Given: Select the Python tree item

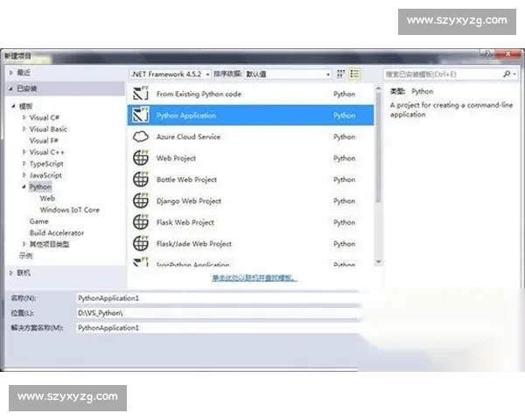Looking at the screenshot, I should [40, 187].
